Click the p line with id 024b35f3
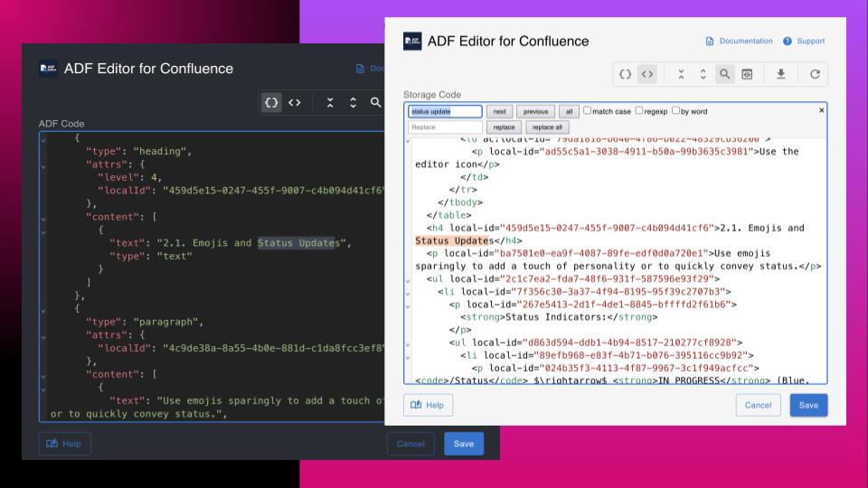The image size is (868, 488). (616, 368)
